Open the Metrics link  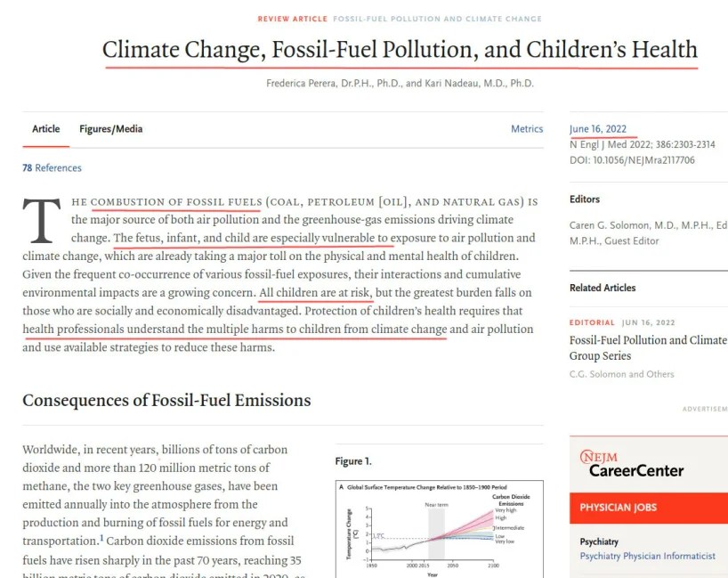click(527, 129)
